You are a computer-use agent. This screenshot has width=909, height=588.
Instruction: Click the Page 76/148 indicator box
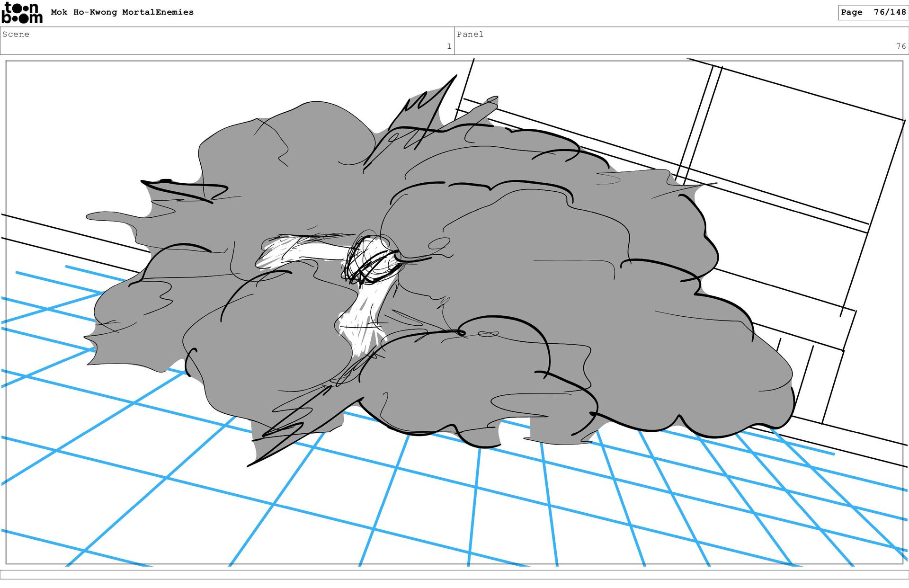click(873, 12)
